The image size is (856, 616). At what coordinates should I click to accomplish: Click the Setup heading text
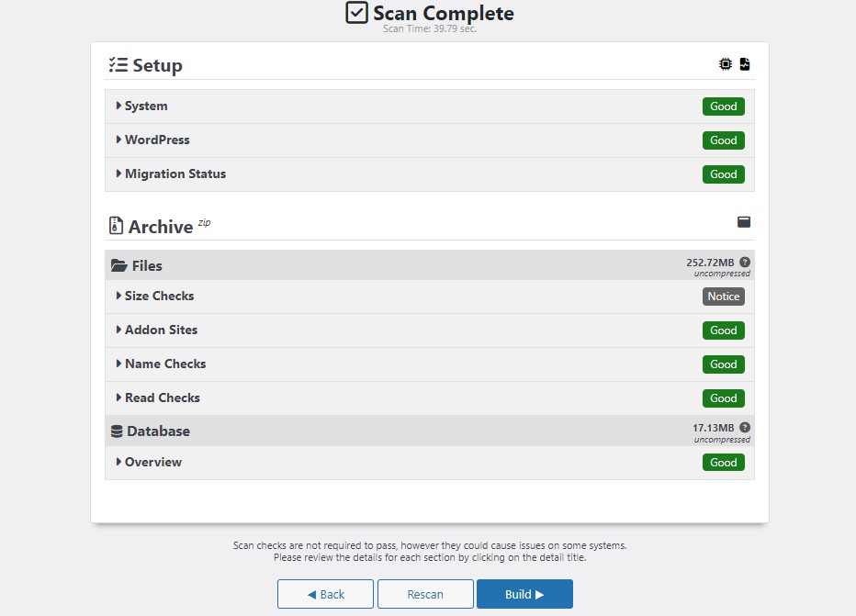tap(158, 65)
